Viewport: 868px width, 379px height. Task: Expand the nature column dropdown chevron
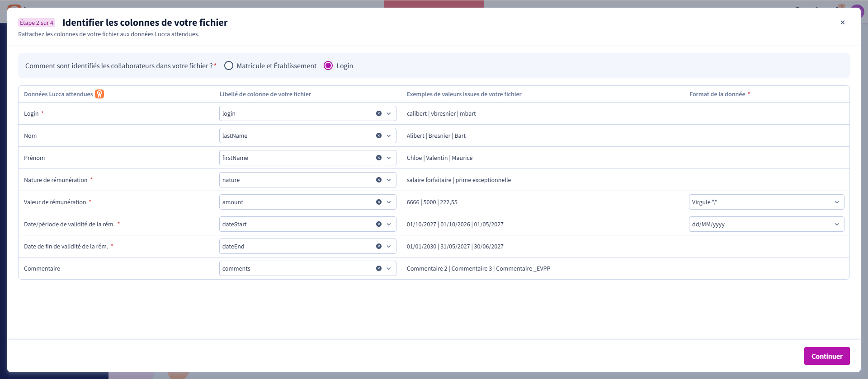point(389,180)
